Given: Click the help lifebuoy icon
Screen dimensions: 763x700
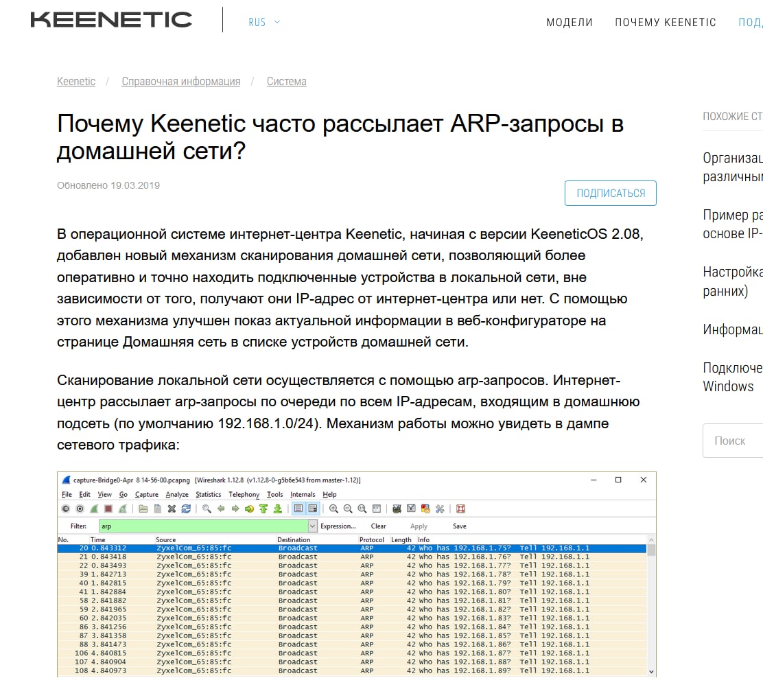Looking at the screenshot, I should [x=460, y=509].
